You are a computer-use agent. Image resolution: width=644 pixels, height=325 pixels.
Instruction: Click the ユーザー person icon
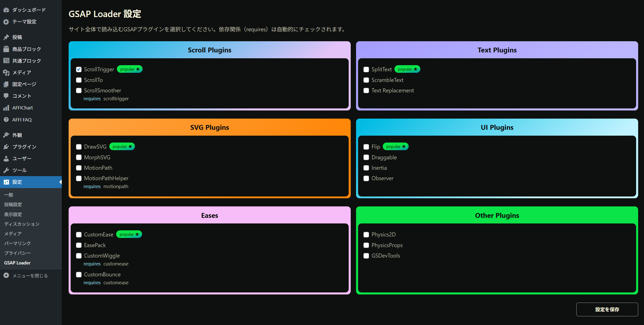pyautogui.click(x=6, y=159)
